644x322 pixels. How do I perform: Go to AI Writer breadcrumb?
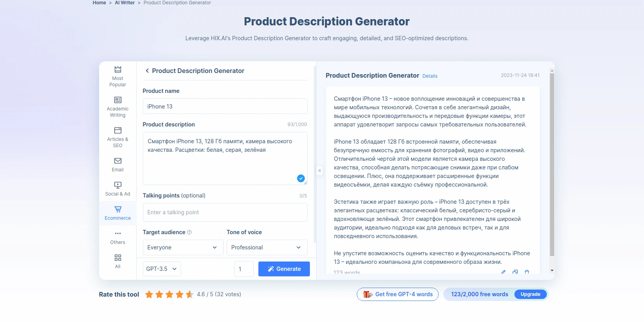(x=125, y=3)
